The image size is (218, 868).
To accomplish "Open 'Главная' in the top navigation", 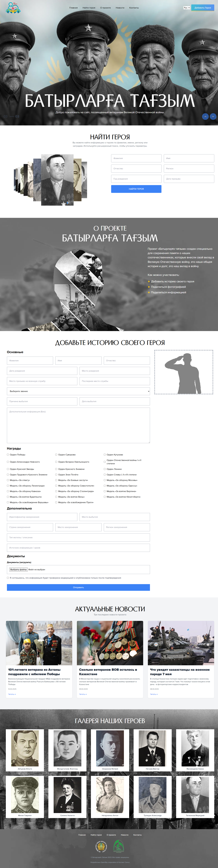I will click(x=73, y=8).
